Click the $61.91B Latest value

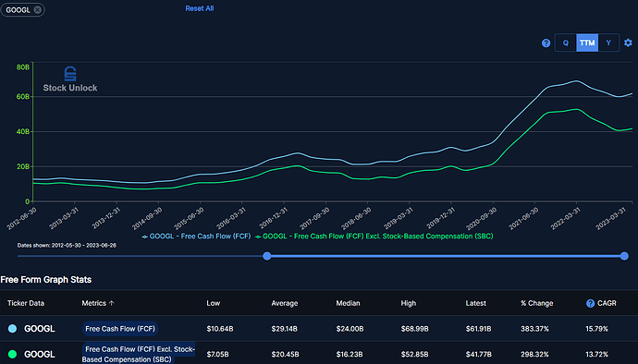(x=478, y=329)
